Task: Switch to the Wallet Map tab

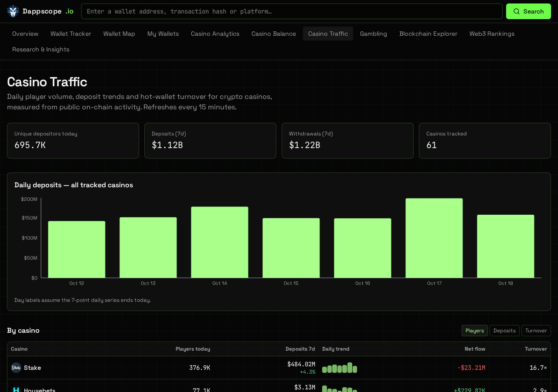Action: 119,34
